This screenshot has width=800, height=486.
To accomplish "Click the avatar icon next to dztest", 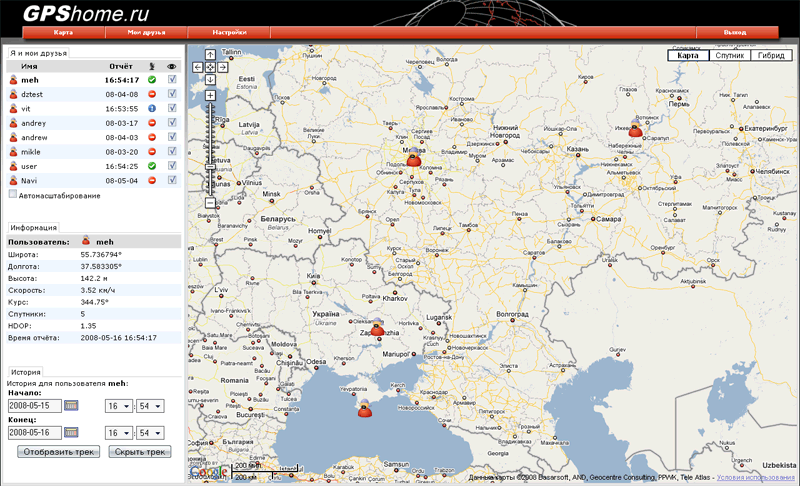I will coord(13,94).
